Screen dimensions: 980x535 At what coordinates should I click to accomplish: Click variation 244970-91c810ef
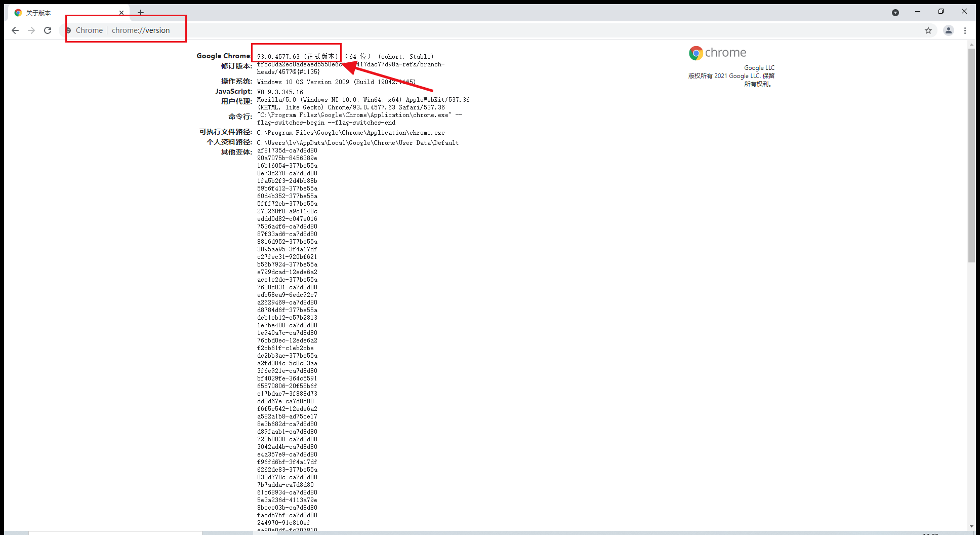pyautogui.click(x=283, y=523)
